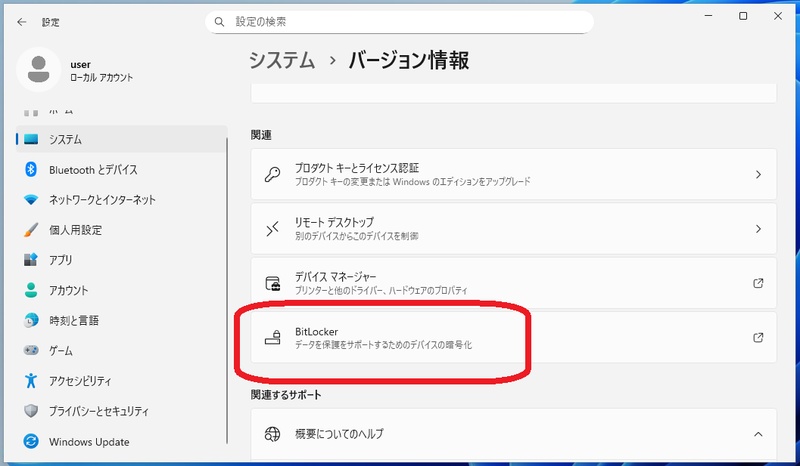Click external link icon for デバイス マネージャー

[x=758, y=283]
